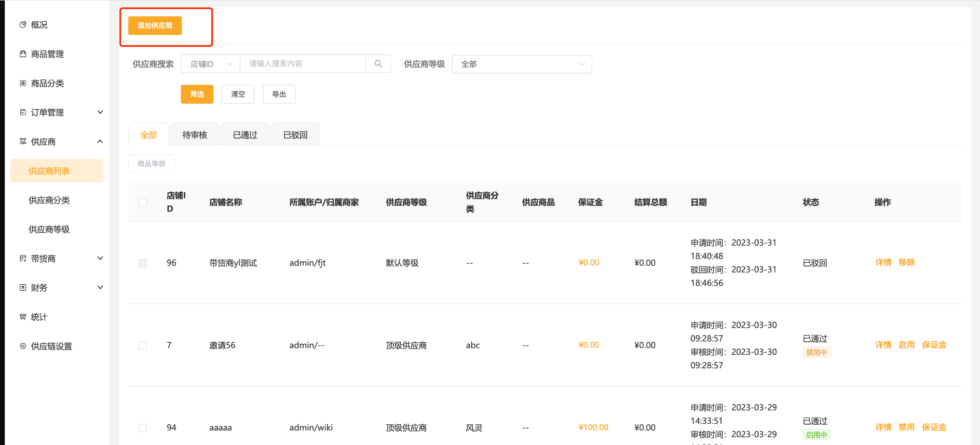Toggle the select-all checkbox in table header
980x445 pixels.
pos(143,202)
